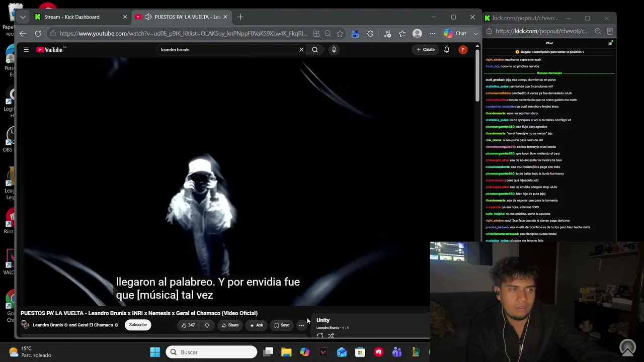Viewport: 644px width, 362px height.
Task: Subscribe to the channel
Action: point(138,325)
